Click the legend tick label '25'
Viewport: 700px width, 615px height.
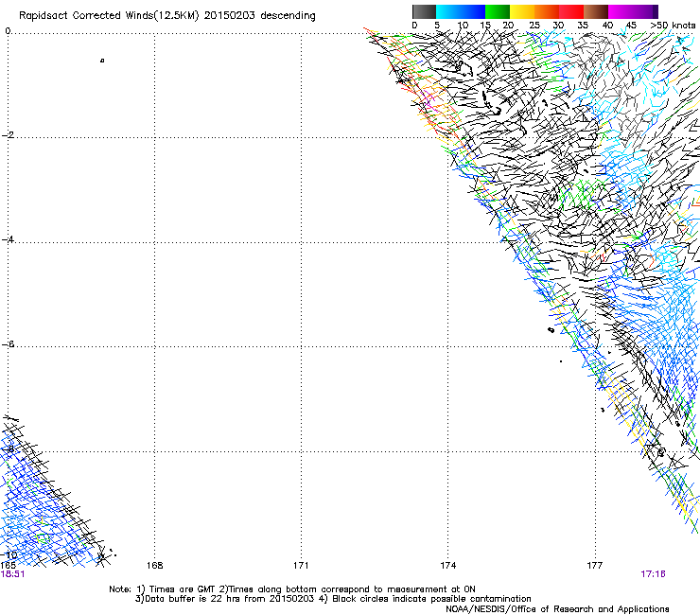click(534, 26)
